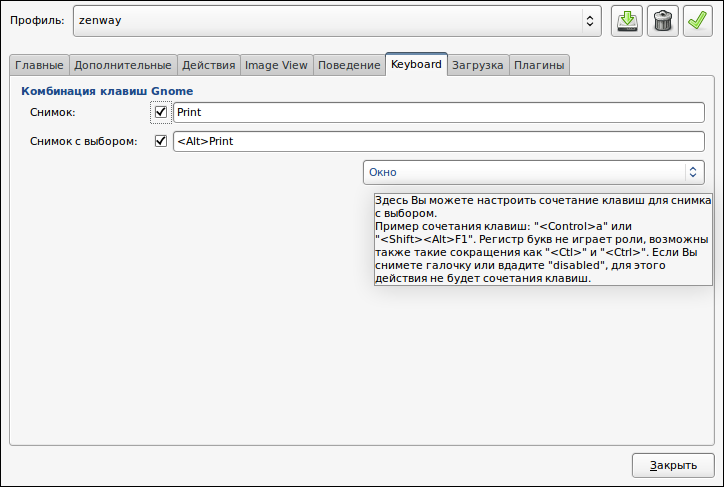Go to the Плагины tab

(x=539, y=65)
